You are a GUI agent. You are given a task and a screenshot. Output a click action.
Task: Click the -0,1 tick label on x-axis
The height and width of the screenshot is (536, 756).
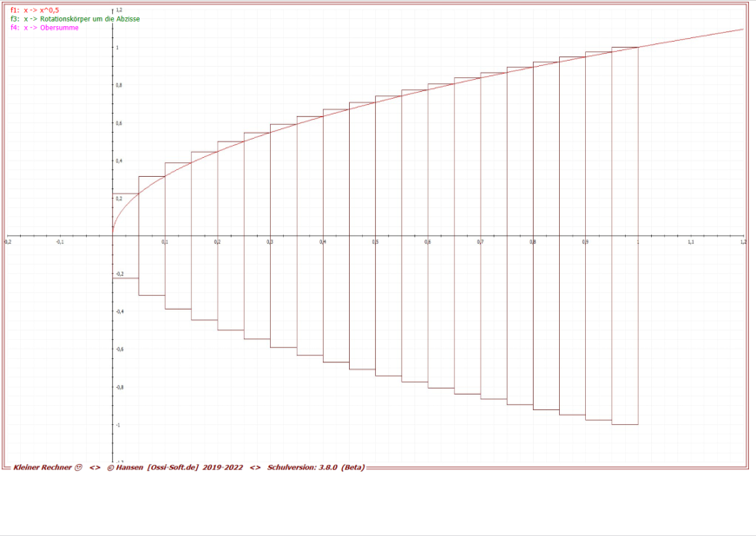click(x=59, y=242)
